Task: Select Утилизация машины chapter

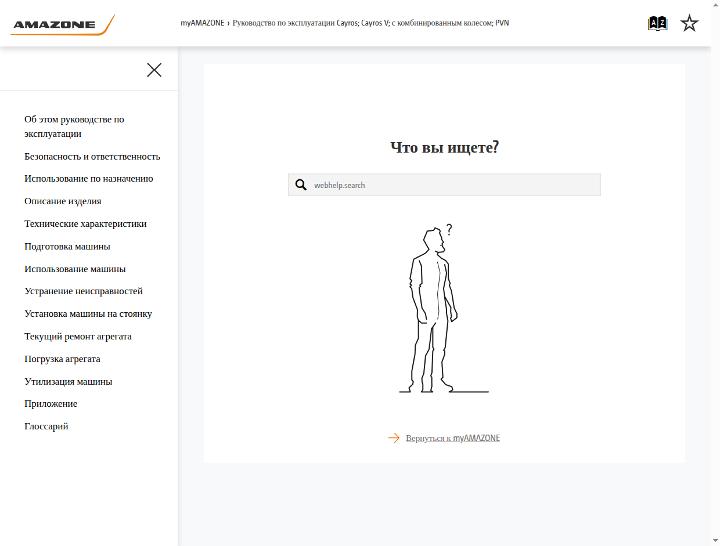Action: click(x=68, y=382)
